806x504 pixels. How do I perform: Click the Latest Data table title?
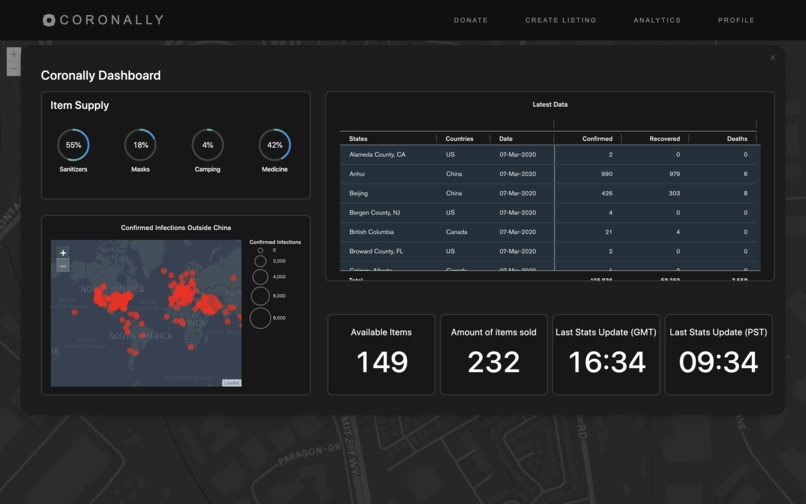pos(550,104)
